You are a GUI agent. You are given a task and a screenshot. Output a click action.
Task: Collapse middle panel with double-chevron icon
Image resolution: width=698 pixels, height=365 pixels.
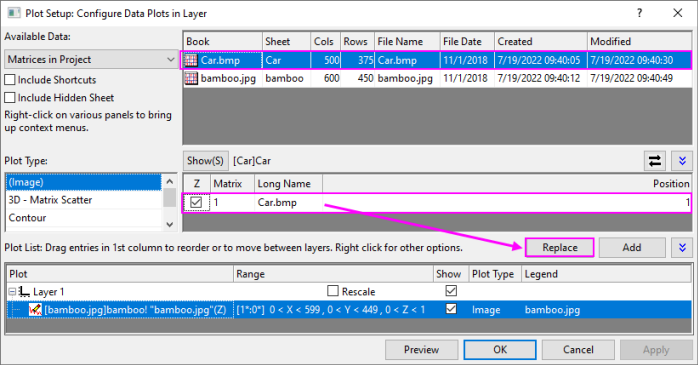(682, 161)
